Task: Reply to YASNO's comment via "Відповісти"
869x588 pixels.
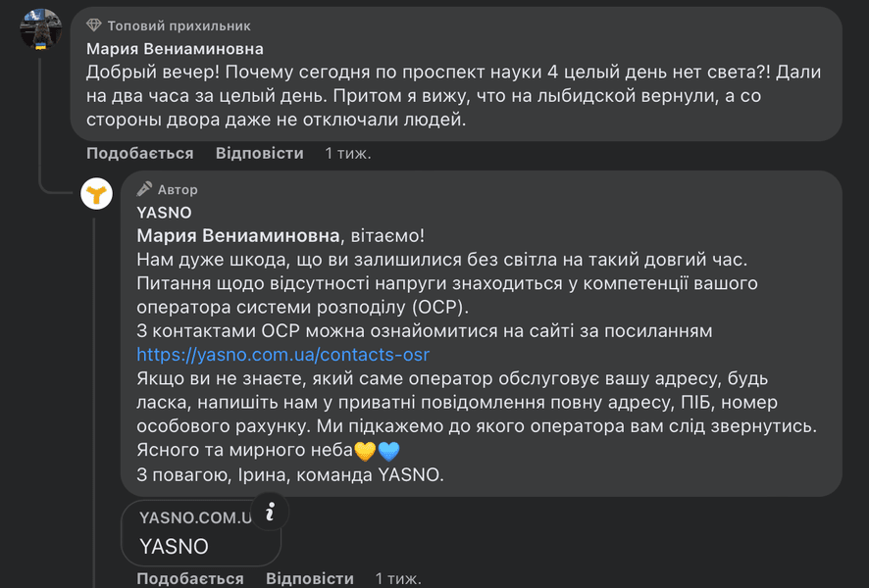Action: (309, 578)
